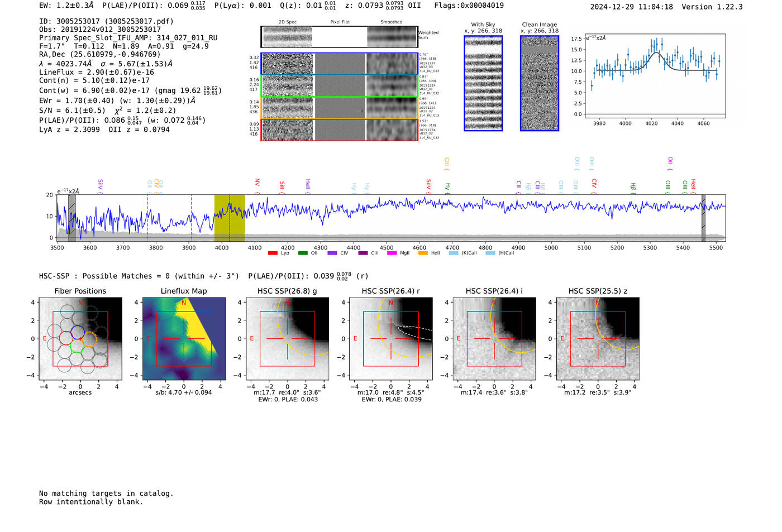The image size is (782, 532).
Task: Open the Fiber Positions thumbnail
Action: [x=80, y=339]
